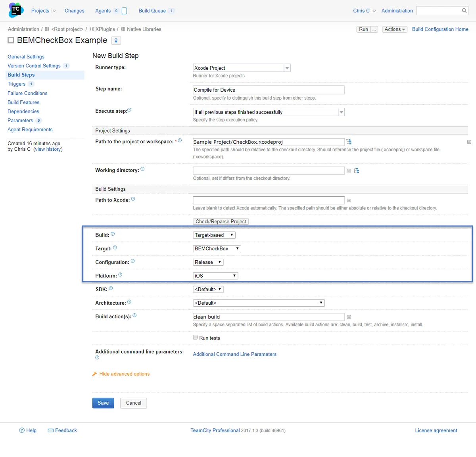Click help icon next to Build label
This screenshot has width=476, height=457.
(113, 234)
